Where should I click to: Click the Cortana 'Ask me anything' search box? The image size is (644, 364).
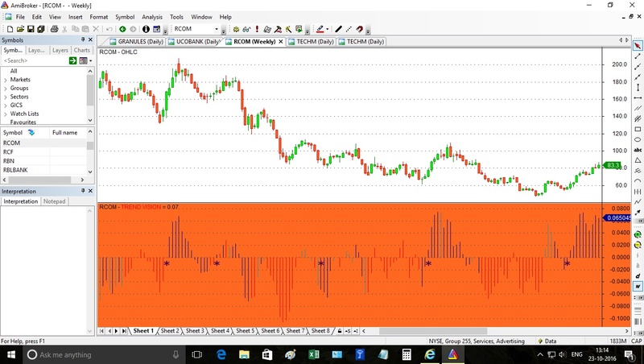103,354
